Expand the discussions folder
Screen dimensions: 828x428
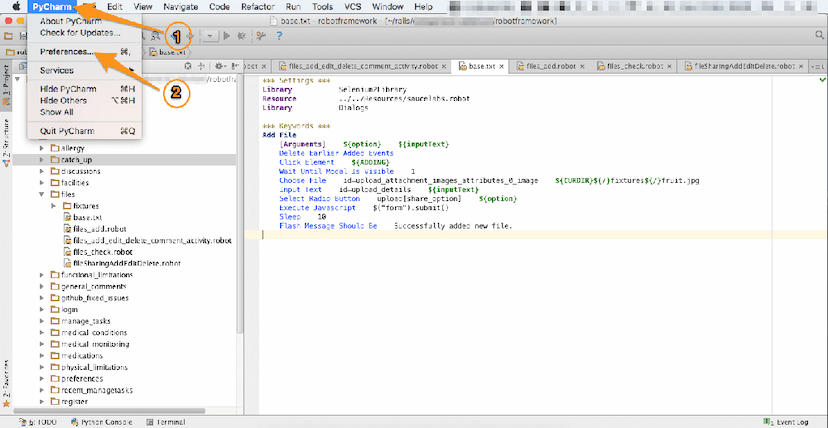point(42,172)
